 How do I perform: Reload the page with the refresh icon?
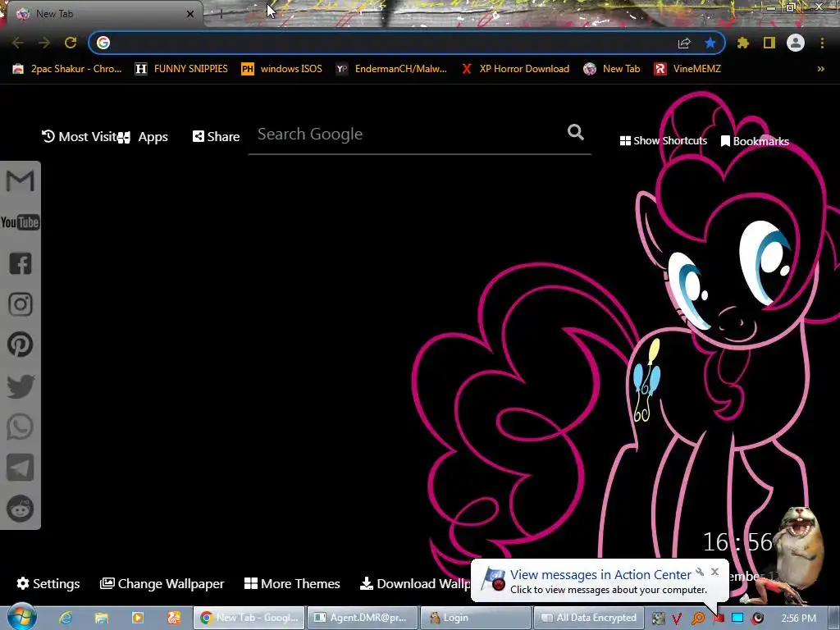(x=71, y=43)
